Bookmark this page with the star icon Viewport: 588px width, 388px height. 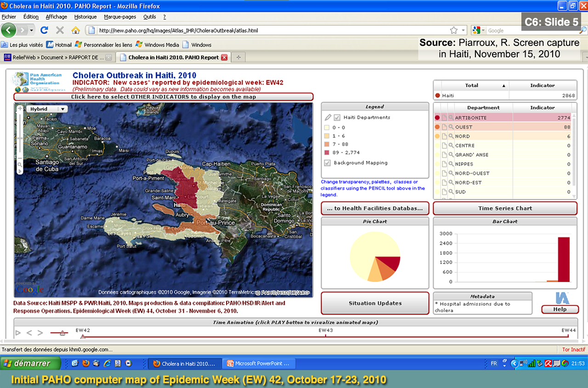[454, 30]
